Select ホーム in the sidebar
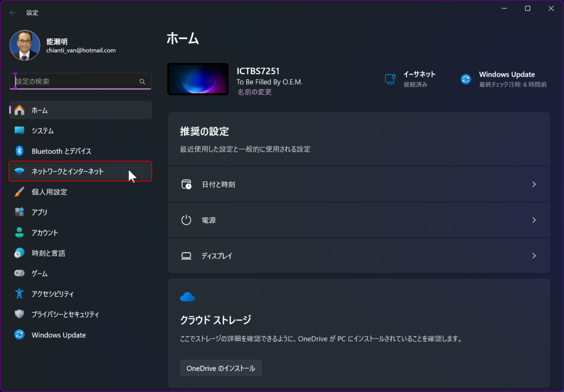 (x=80, y=110)
